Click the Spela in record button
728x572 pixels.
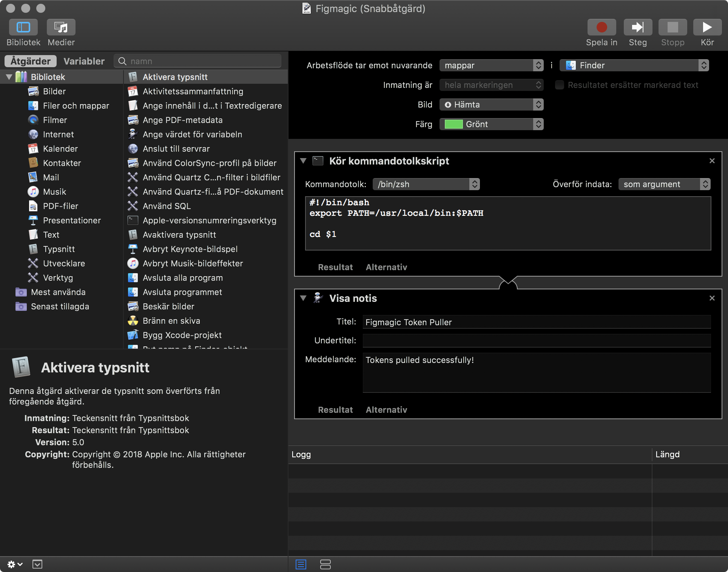pyautogui.click(x=601, y=27)
